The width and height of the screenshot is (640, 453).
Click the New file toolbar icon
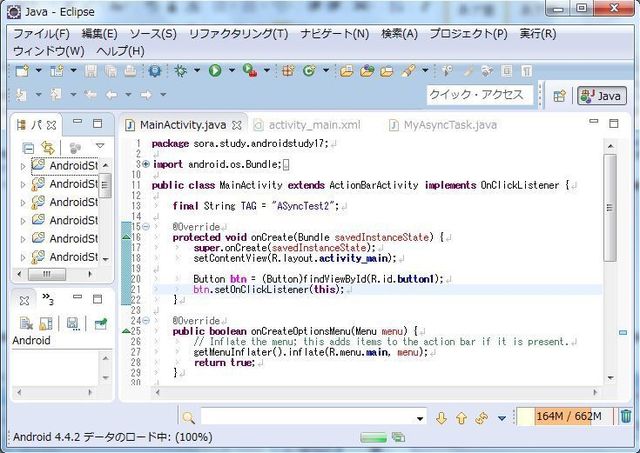pos(22,71)
